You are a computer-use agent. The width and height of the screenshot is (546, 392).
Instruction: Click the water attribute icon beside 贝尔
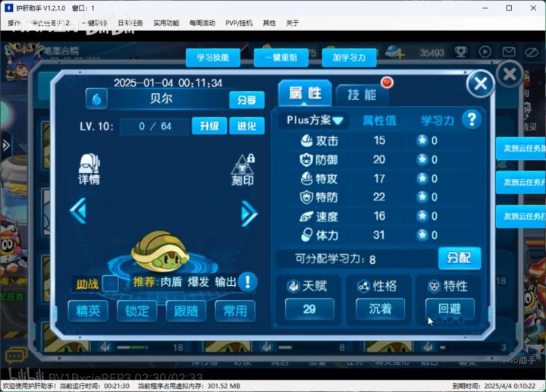(96, 99)
